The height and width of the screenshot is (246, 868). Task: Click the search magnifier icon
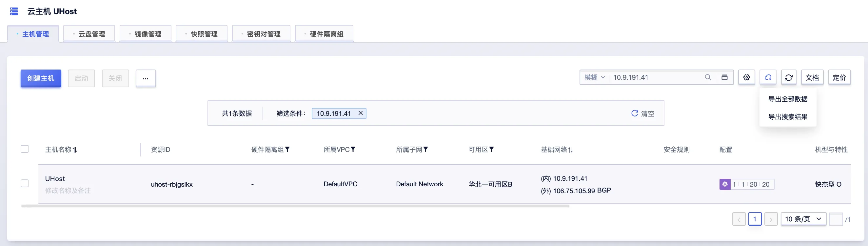708,77
